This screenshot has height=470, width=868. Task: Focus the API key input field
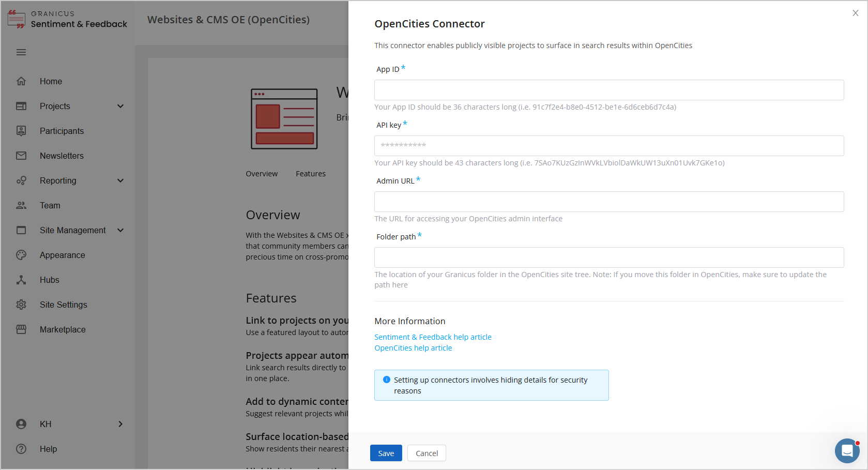point(609,146)
